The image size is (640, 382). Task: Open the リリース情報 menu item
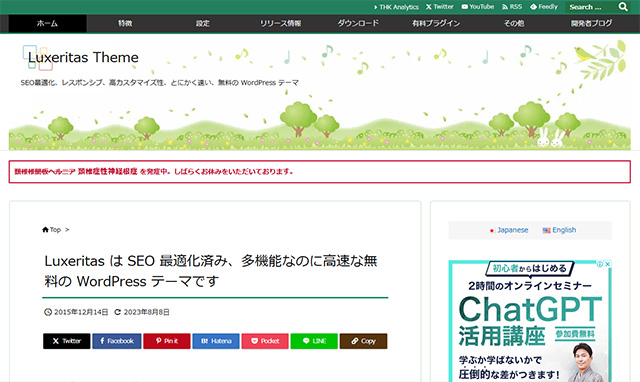click(280, 24)
